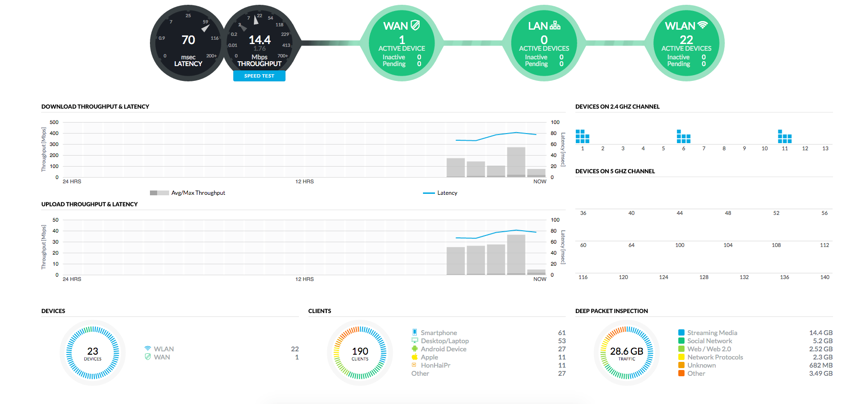Viewport: 868px width, 404px height.
Task: Open the WAN shield icon
Action: (415, 25)
